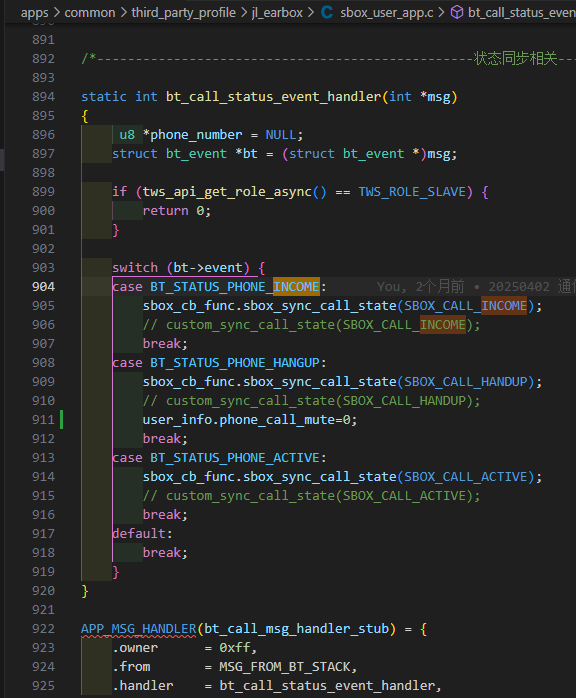Click the function symbol cube icon
This screenshot has width=576, height=698.
(x=457, y=12)
